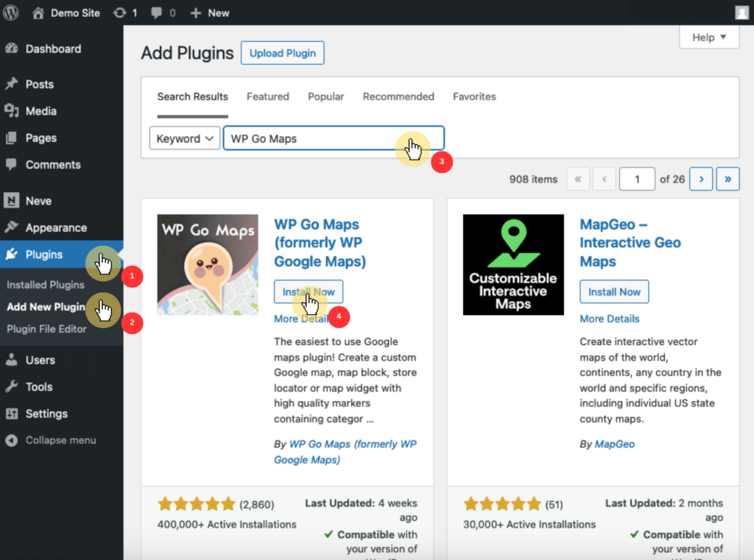This screenshot has width=754, height=560.
Task: Click the Dashboard gauge icon
Action: [12, 49]
